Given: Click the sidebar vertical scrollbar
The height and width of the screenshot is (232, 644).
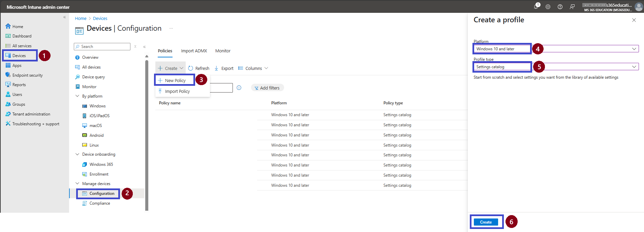Looking at the screenshot, I should tap(147, 135).
